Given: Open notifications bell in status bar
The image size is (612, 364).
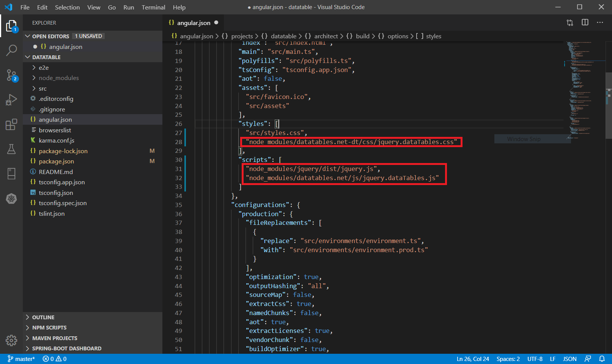Looking at the screenshot, I should (603, 358).
